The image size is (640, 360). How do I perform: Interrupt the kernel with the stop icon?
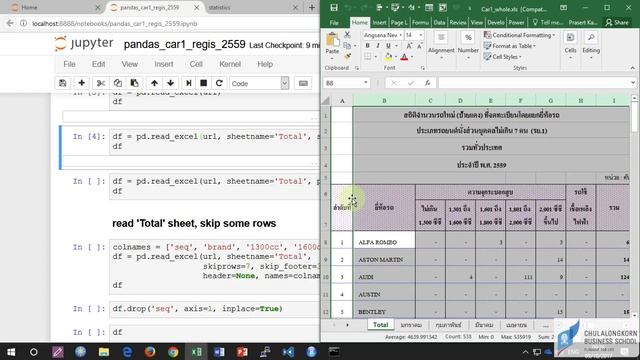click(x=204, y=83)
